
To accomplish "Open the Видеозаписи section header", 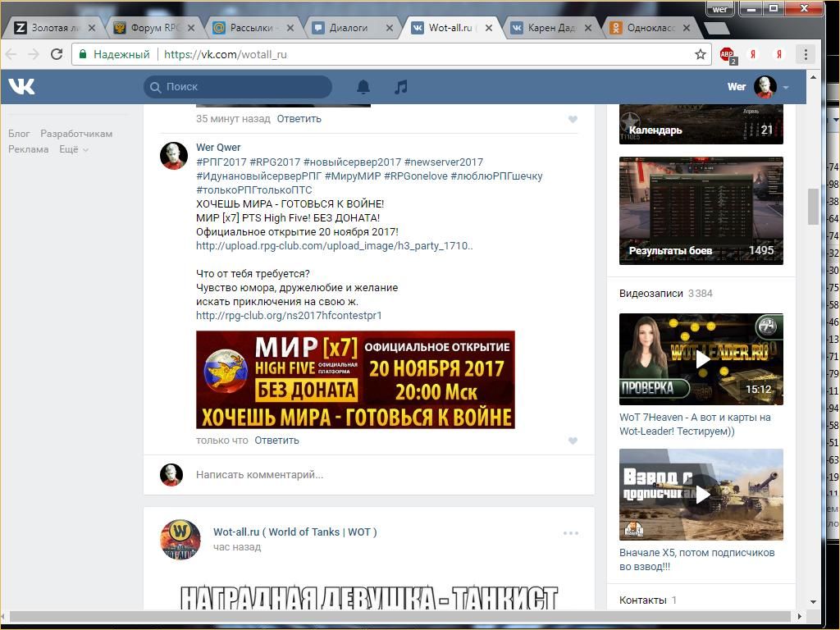I will [x=651, y=294].
